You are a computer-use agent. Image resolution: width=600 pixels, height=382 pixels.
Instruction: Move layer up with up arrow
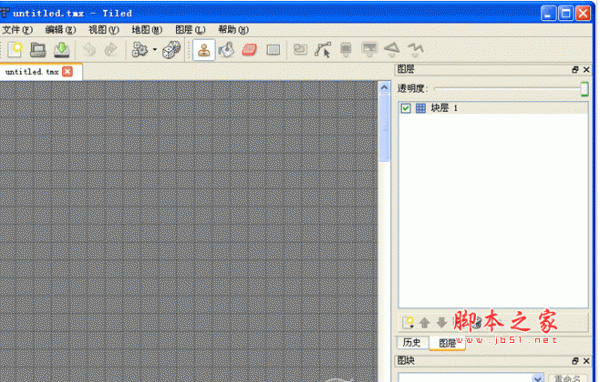(424, 323)
